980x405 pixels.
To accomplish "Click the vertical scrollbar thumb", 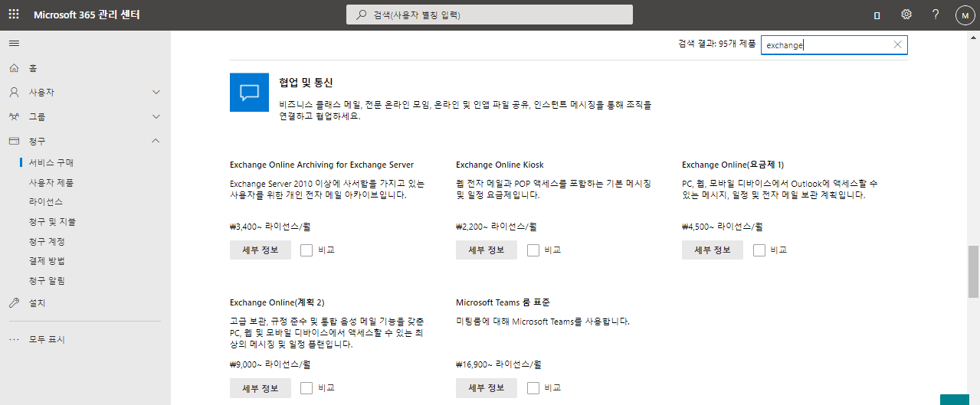I will pos(974,272).
